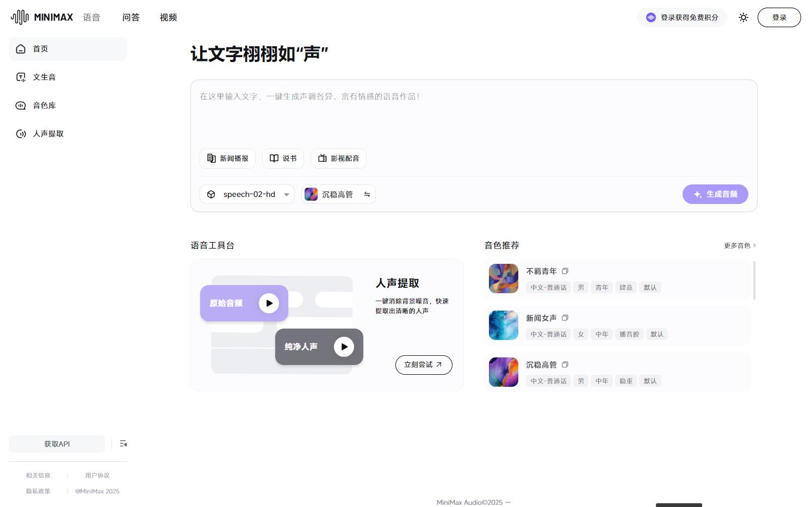Click 获取API button
Screen dimensions: 812x507
57,444
